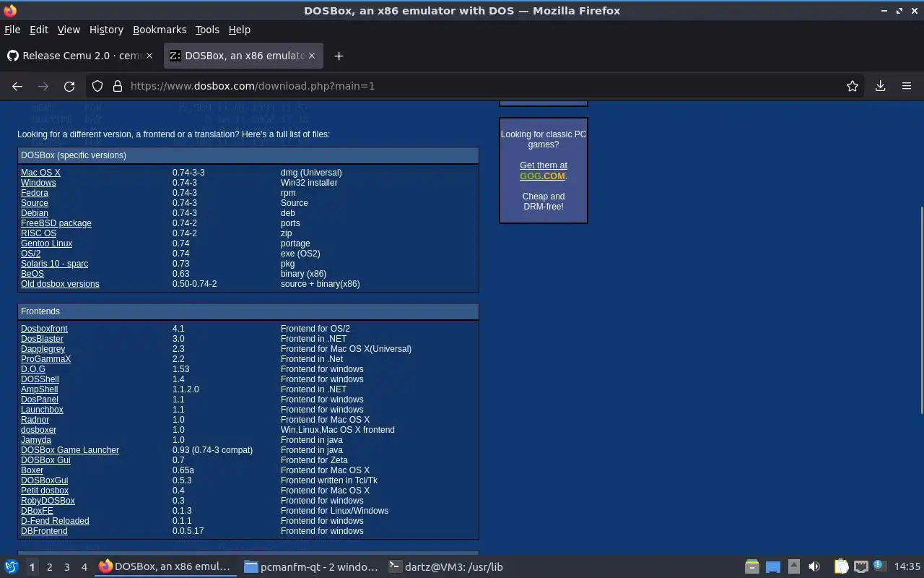Click the DOSBox Game Launcher link
The height and width of the screenshot is (578, 924).
[70, 450]
